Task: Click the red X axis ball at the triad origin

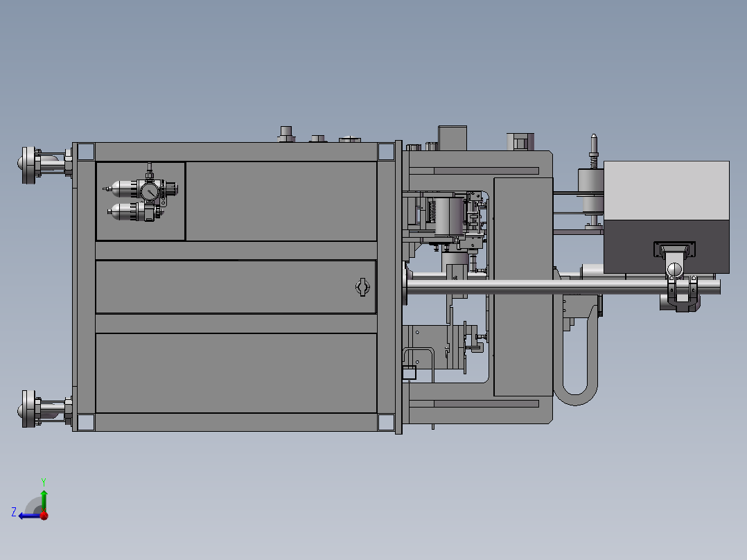Action: 44,516
